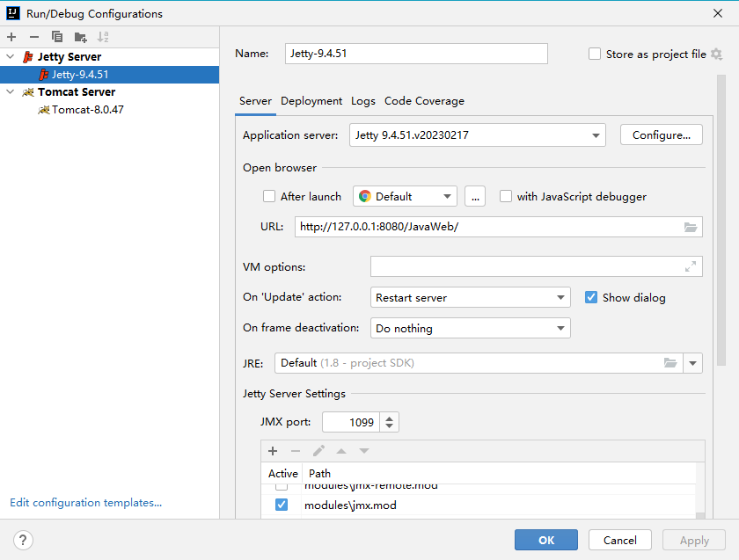Open Edit configuration templates link
This screenshot has width=739, height=560.
tap(86, 503)
